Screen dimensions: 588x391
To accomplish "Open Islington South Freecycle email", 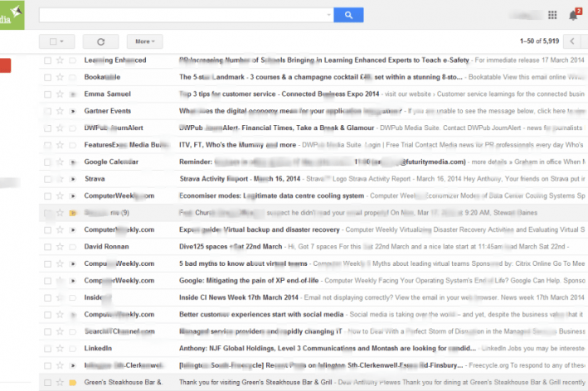I will pyautogui.click(x=313, y=365).
